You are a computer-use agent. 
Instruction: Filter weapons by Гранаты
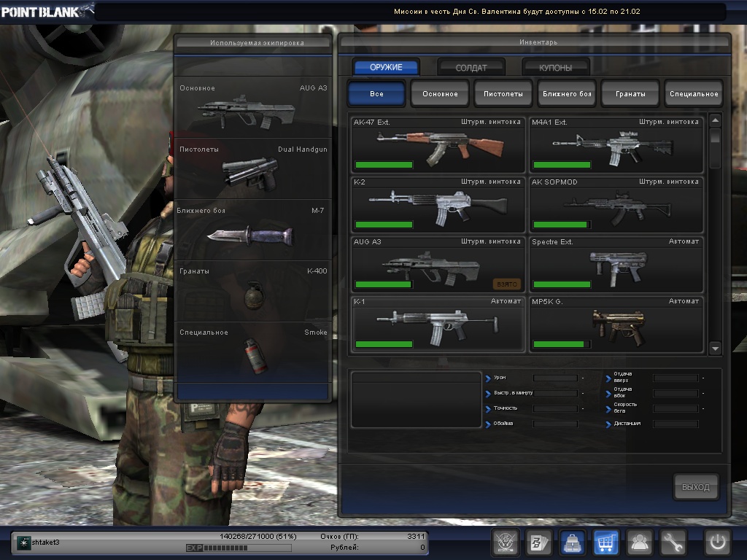(x=630, y=93)
